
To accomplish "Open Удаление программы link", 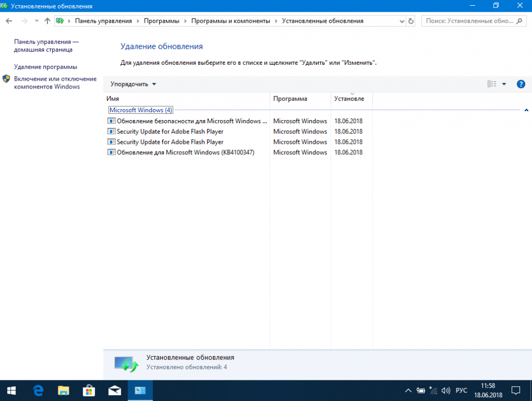I will pos(45,67).
